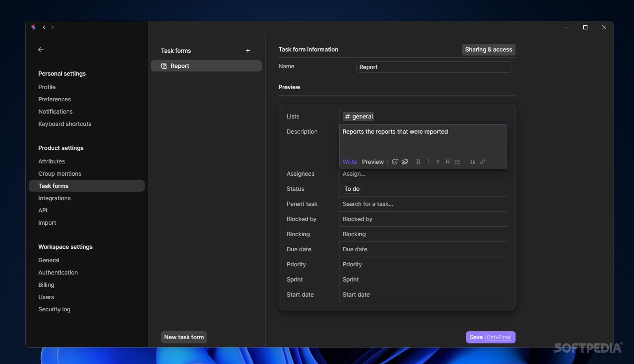The image size is (634, 364).
Task: Save the task form
Action: click(491, 337)
